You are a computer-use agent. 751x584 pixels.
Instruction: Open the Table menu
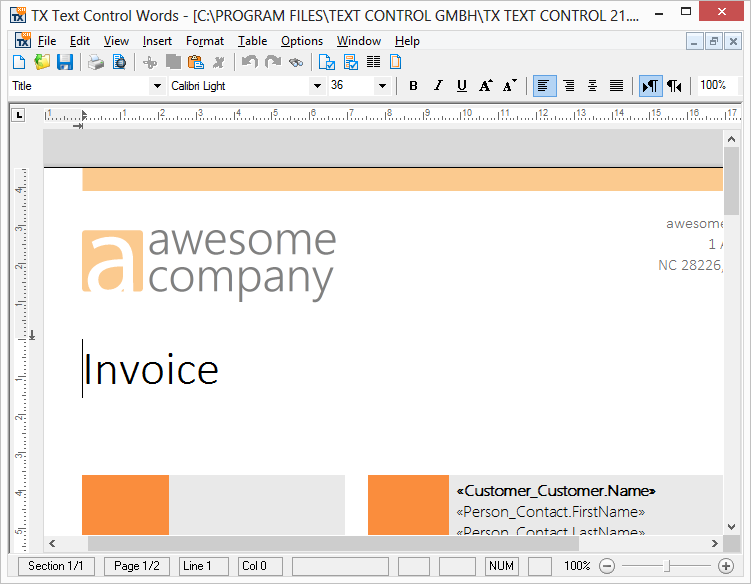pyautogui.click(x=252, y=41)
